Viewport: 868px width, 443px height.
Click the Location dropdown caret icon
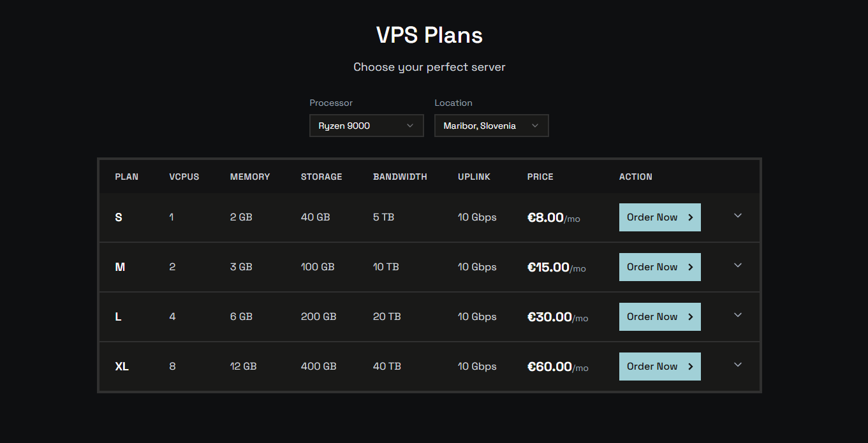click(x=535, y=126)
